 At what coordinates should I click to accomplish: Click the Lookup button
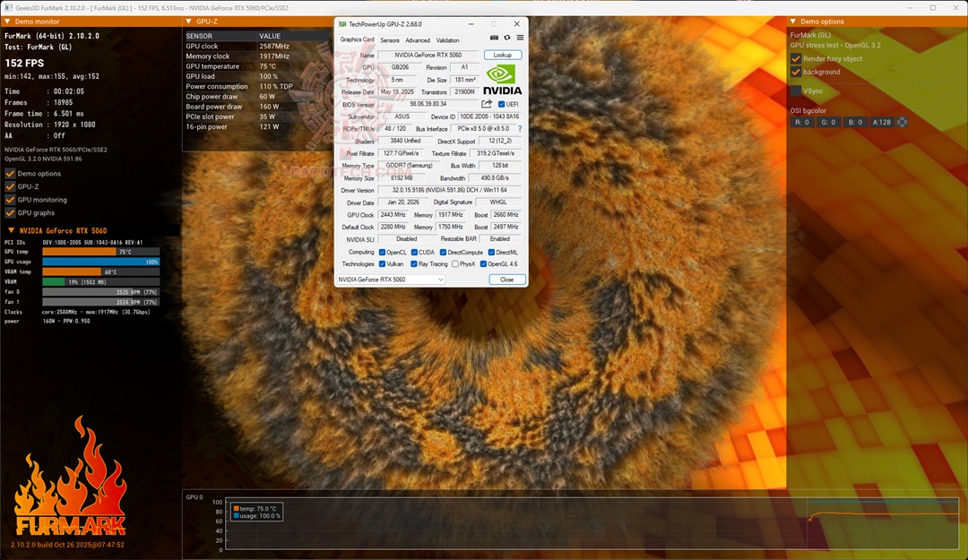[x=503, y=55]
